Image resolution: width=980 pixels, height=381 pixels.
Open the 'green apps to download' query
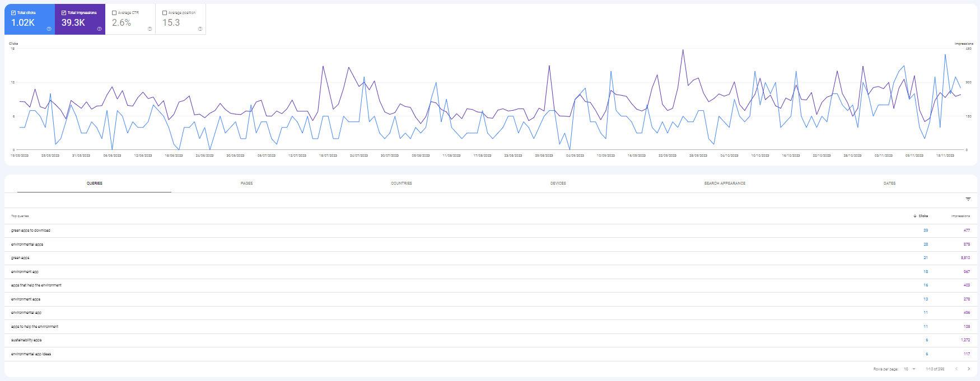click(31, 231)
